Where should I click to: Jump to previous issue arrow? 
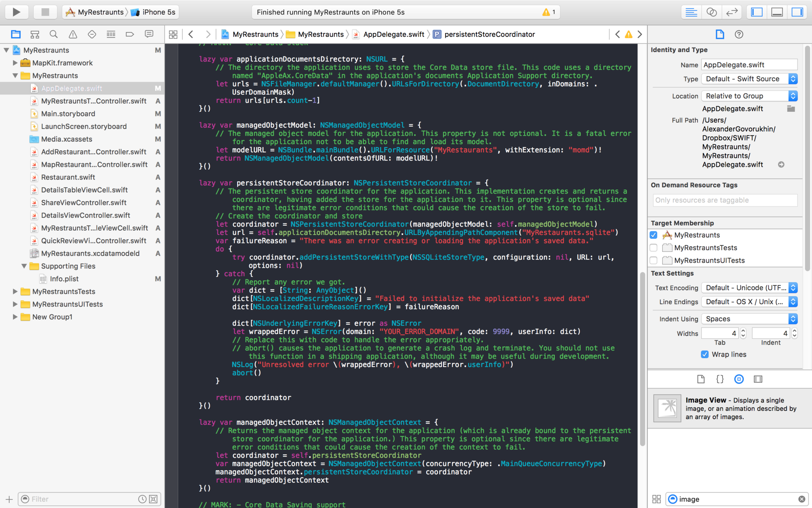tap(617, 34)
